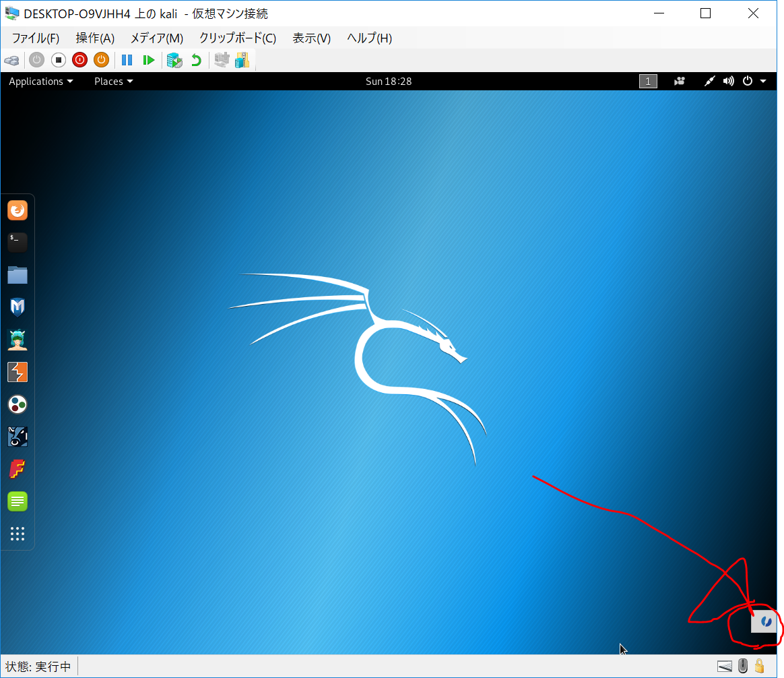
Task: Toggle the screen recorder indicator in top bar
Action: point(680,82)
